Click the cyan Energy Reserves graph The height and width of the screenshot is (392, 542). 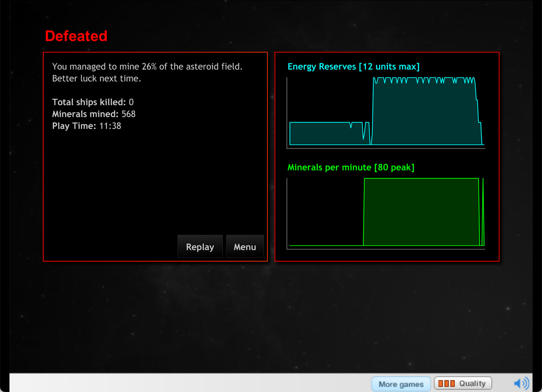(386, 112)
